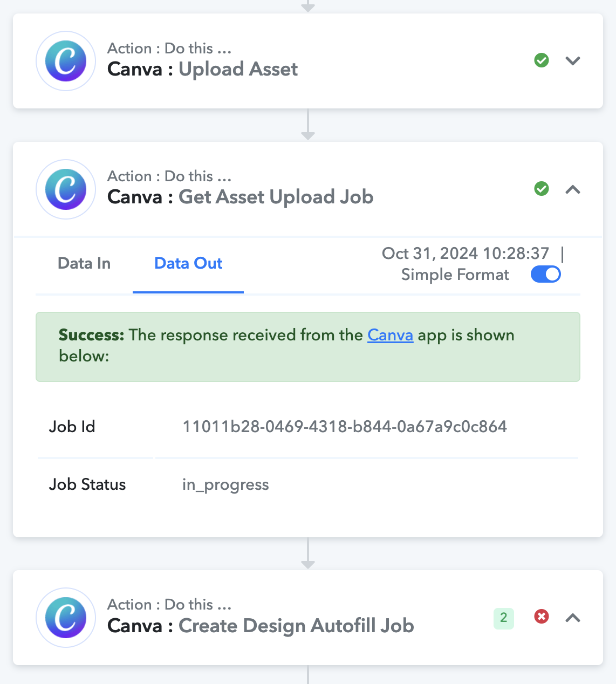The width and height of the screenshot is (616, 684).
Task: Click the in_progress Job Status value
Action: [x=225, y=484]
